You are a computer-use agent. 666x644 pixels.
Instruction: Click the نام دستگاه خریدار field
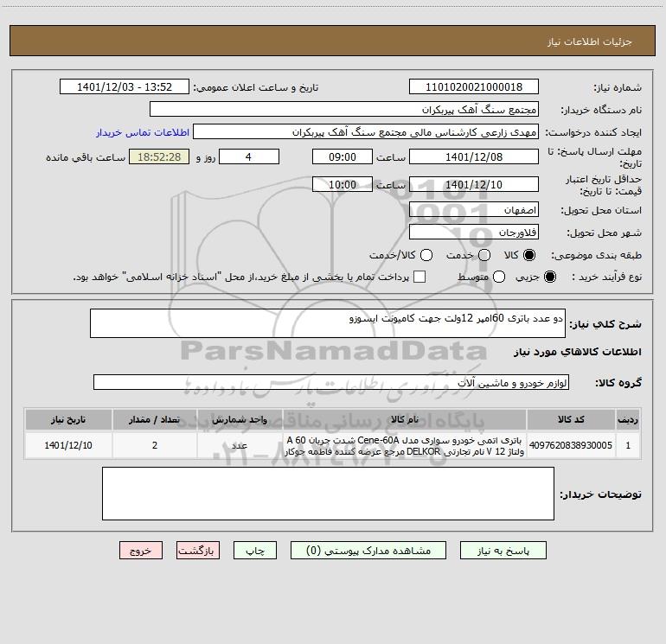click(x=344, y=109)
